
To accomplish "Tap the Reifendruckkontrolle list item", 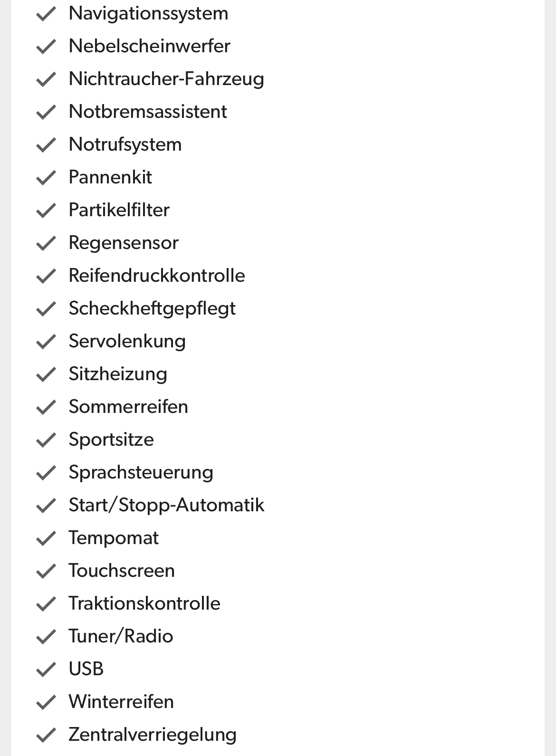I will pyautogui.click(x=157, y=276).
